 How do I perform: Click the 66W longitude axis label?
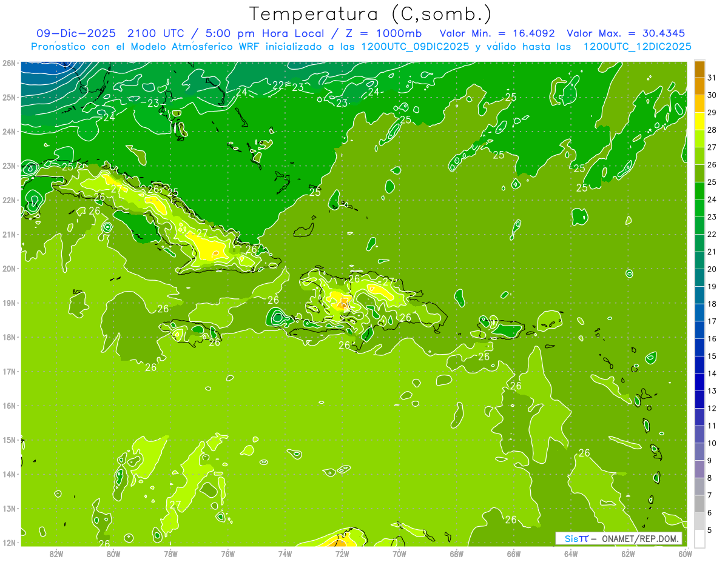pyautogui.click(x=514, y=554)
